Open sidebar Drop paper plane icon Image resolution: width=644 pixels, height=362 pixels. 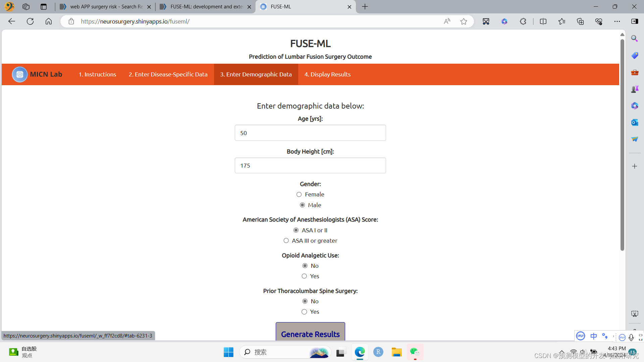635,139
